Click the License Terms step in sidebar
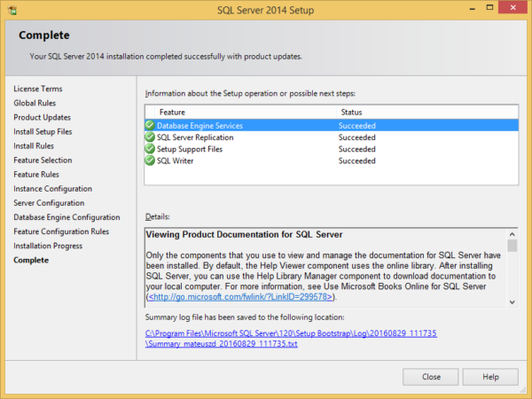The image size is (532, 399). (38, 89)
